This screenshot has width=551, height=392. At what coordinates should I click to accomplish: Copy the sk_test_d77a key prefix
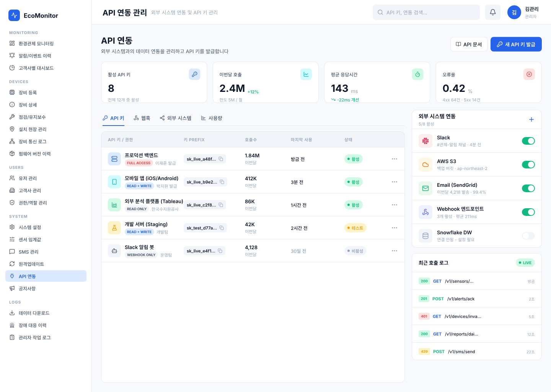(222, 228)
